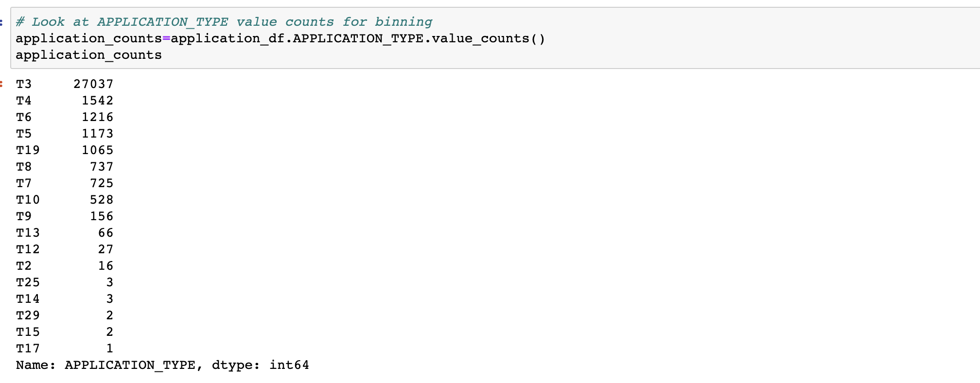Click the T29 label in output
Image resolution: width=980 pixels, height=383 pixels.
28,315
